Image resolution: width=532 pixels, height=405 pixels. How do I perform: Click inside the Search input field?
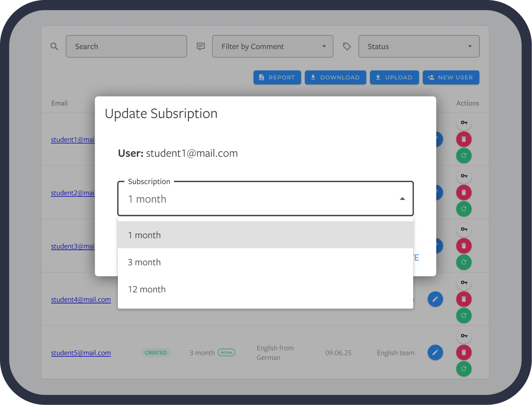(x=126, y=46)
